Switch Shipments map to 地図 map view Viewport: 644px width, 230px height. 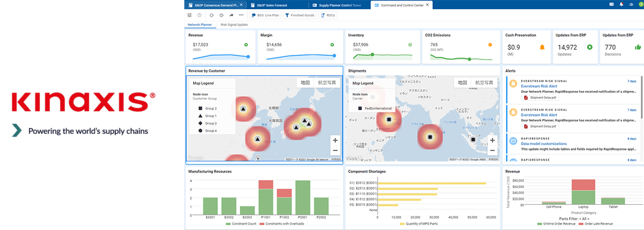[x=462, y=83]
